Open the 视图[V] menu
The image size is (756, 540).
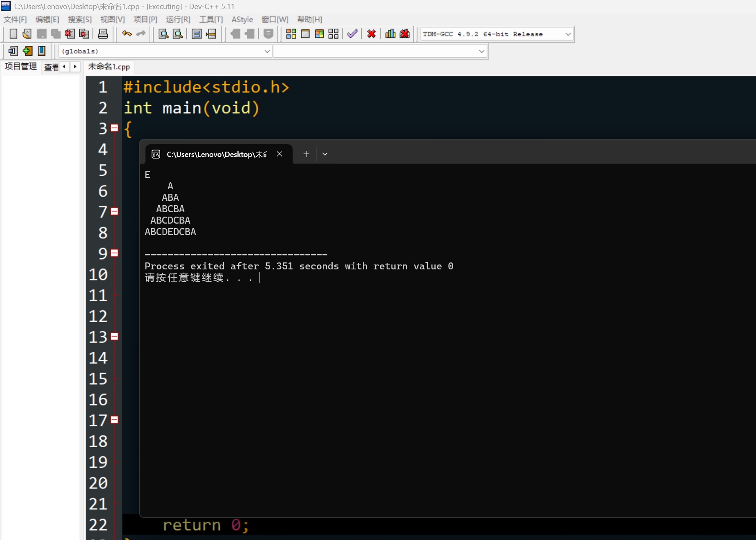pyautogui.click(x=112, y=20)
